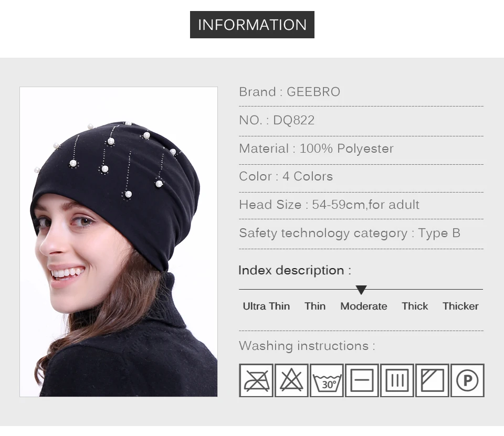Select the 30° wash tub icon

pyautogui.click(x=327, y=380)
